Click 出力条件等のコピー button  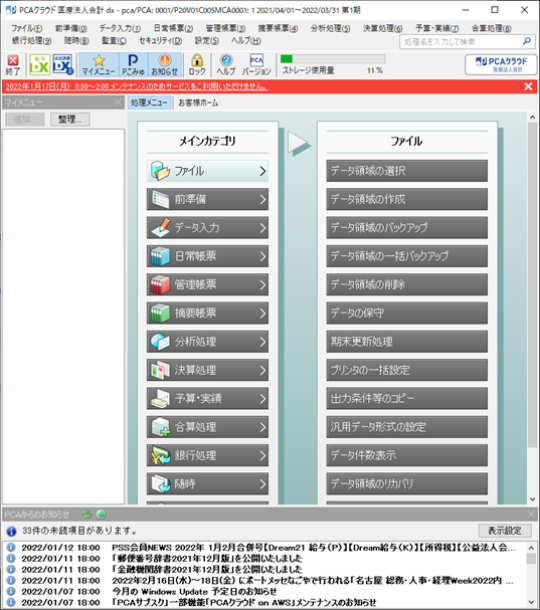tap(407, 398)
